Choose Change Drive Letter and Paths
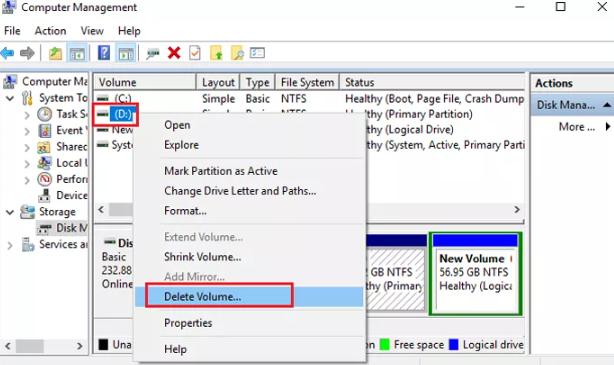 coord(249,191)
